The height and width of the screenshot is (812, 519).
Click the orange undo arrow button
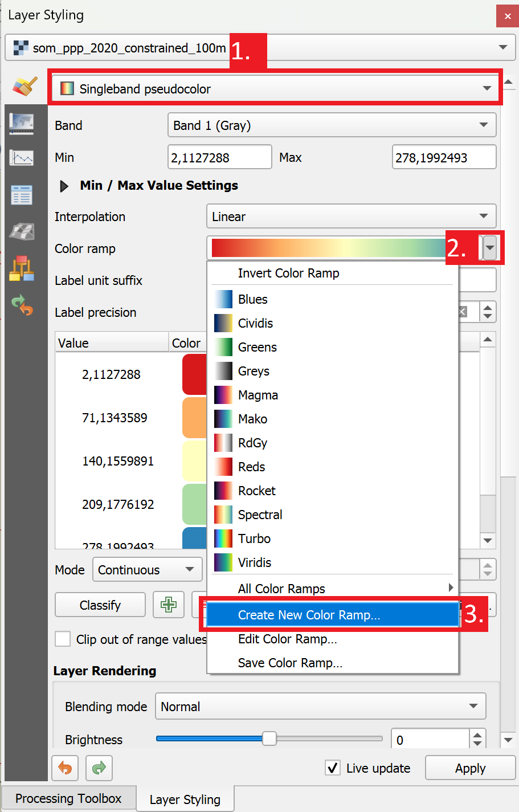(65, 768)
